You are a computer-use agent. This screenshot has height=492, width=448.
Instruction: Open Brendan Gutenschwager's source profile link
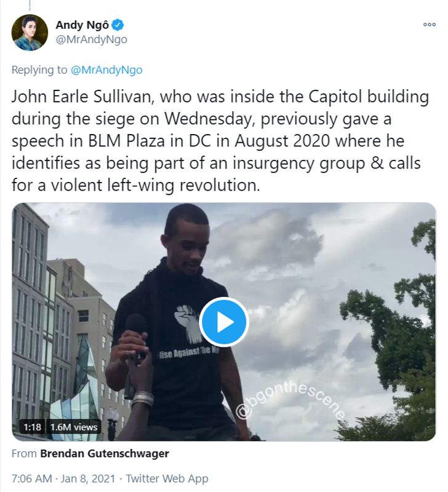tap(105, 453)
